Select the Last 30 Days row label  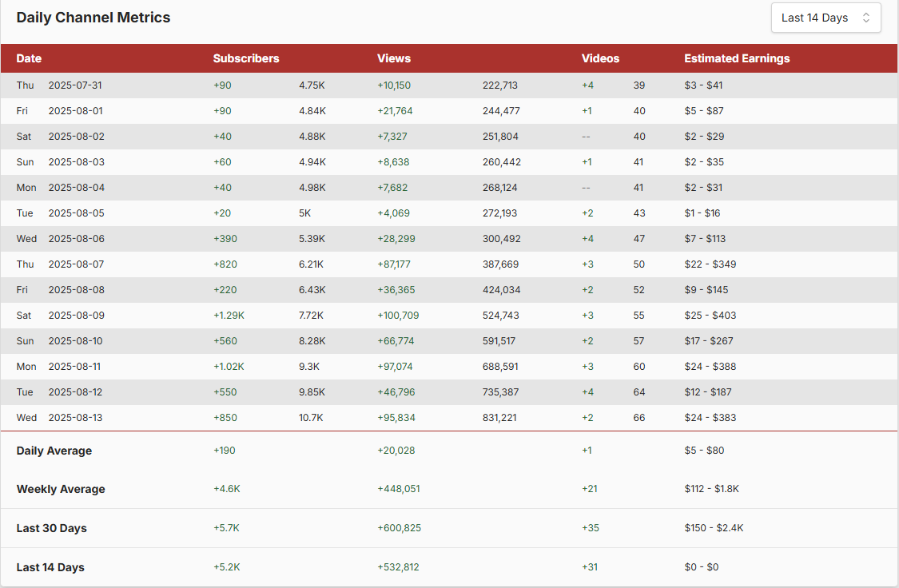(x=52, y=528)
